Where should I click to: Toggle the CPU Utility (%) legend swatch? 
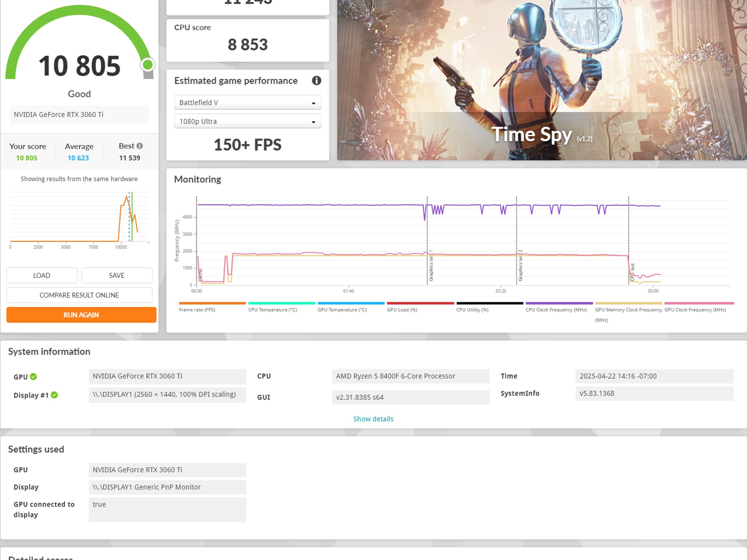490,303
